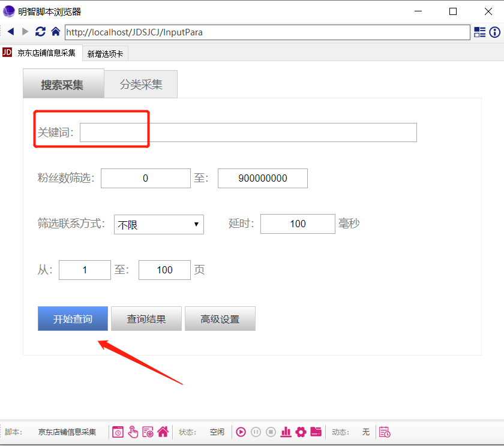
Task: Close the 明智脚本浏览器 window
Action: (x=488, y=11)
